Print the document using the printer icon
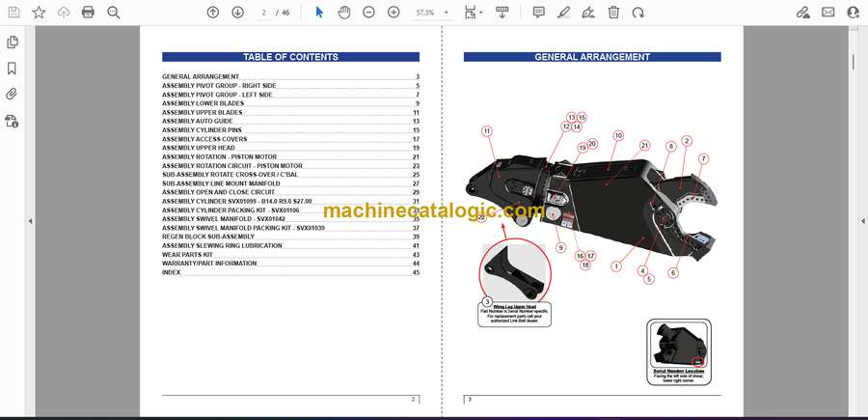The height and width of the screenshot is (420, 868). tap(88, 13)
